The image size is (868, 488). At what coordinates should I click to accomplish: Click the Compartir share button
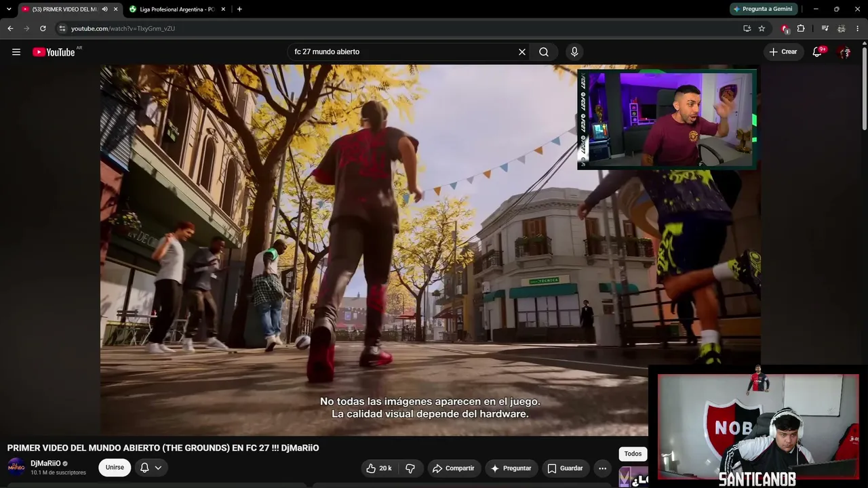coord(454,468)
